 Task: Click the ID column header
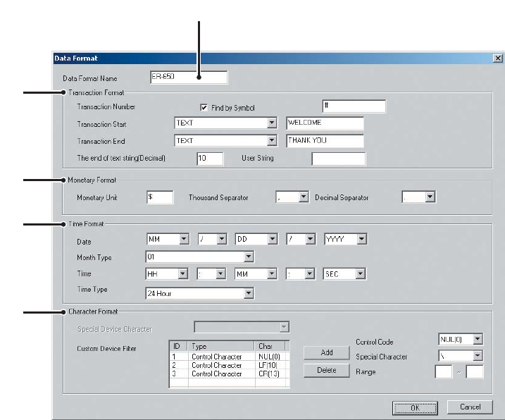[x=179, y=346]
